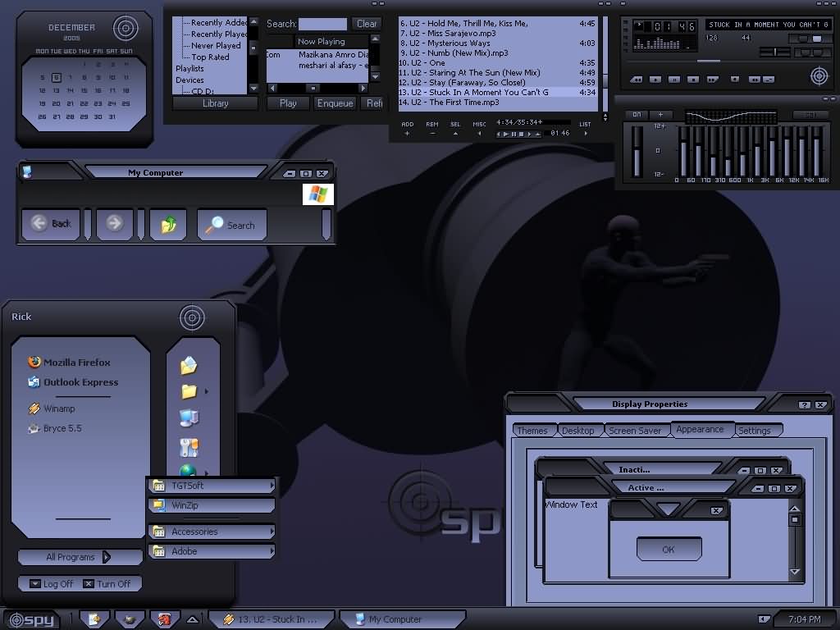The width and height of the screenshot is (840, 630).
Task: Open Outlook Express from Start menu
Action: click(73, 382)
